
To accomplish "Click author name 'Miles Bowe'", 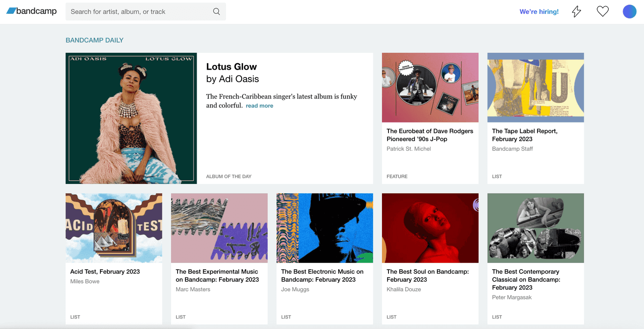I will pos(85,281).
